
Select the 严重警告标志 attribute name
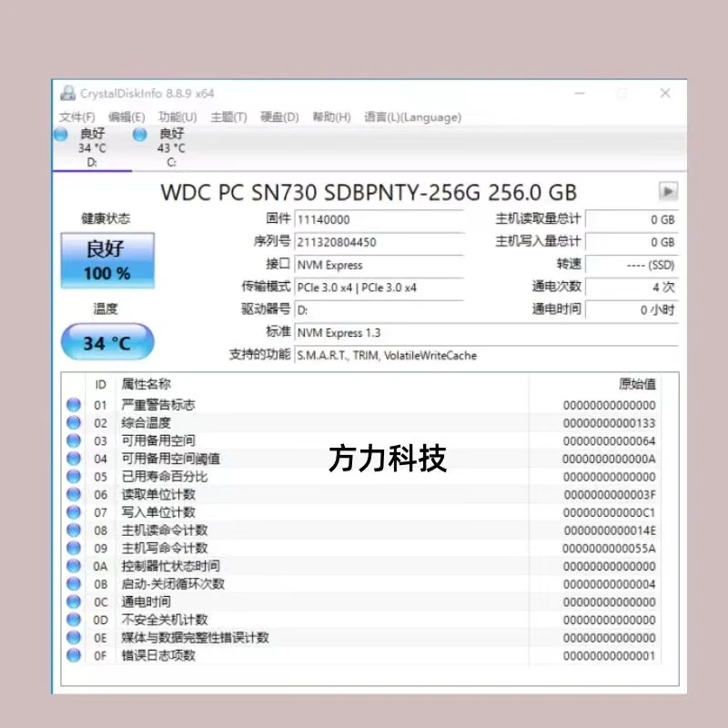(157, 405)
